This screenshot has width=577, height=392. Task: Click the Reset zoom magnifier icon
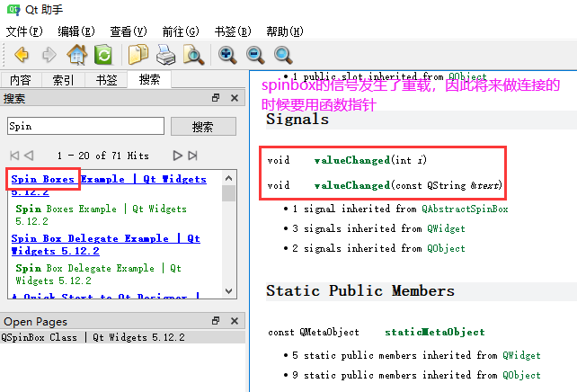tap(283, 55)
